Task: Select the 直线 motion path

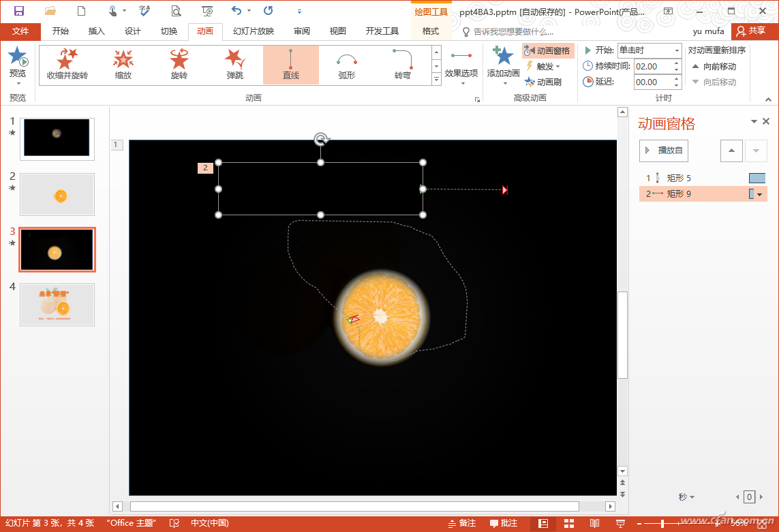Action: click(x=290, y=65)
